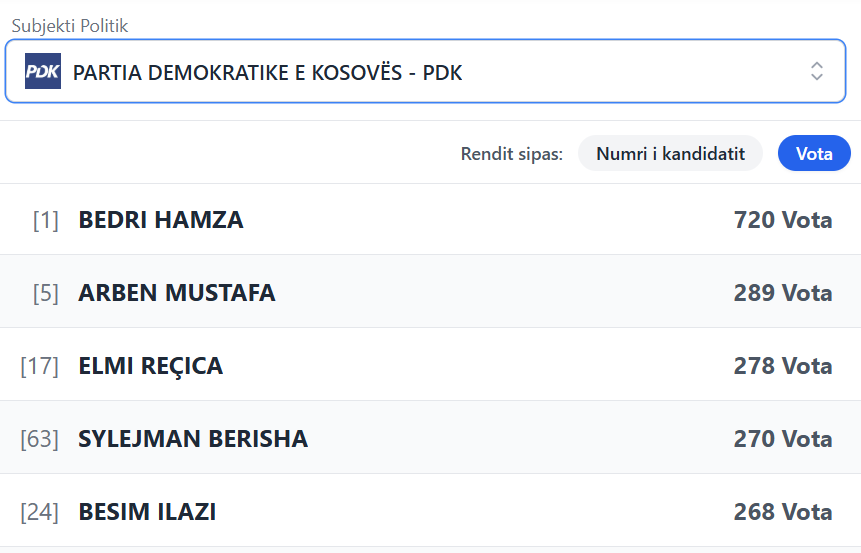This screenshot has width=861, height=553.
Task: Click the 270 Vota figure
Action: pos(782,439)
